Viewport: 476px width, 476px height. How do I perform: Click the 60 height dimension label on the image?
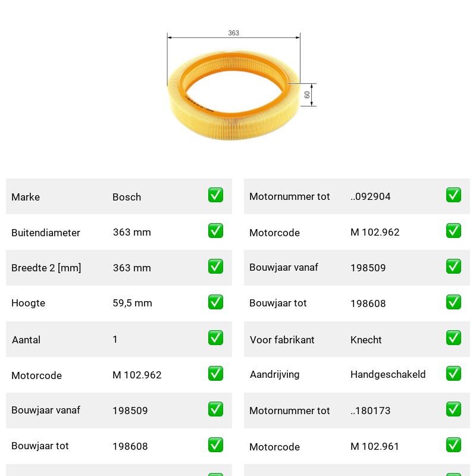pos(307,95)
